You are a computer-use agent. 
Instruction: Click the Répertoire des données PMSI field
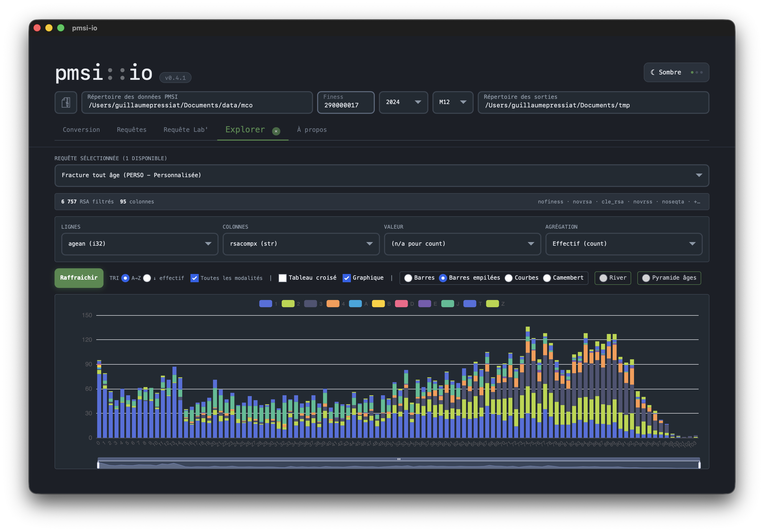197,102
